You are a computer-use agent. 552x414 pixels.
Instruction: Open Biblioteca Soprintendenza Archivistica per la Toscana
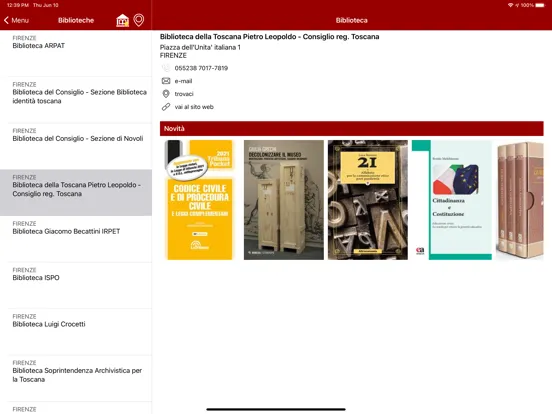76,378
